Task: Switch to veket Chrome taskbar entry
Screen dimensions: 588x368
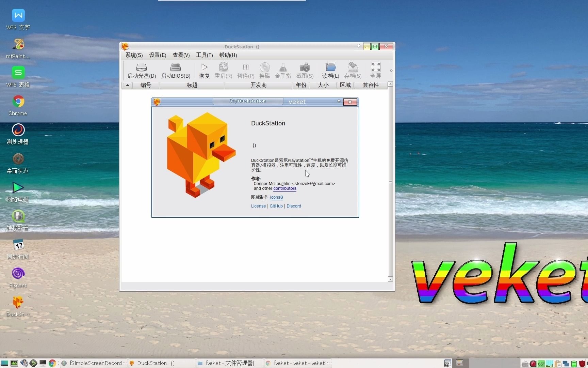Action: coord(298,363)
